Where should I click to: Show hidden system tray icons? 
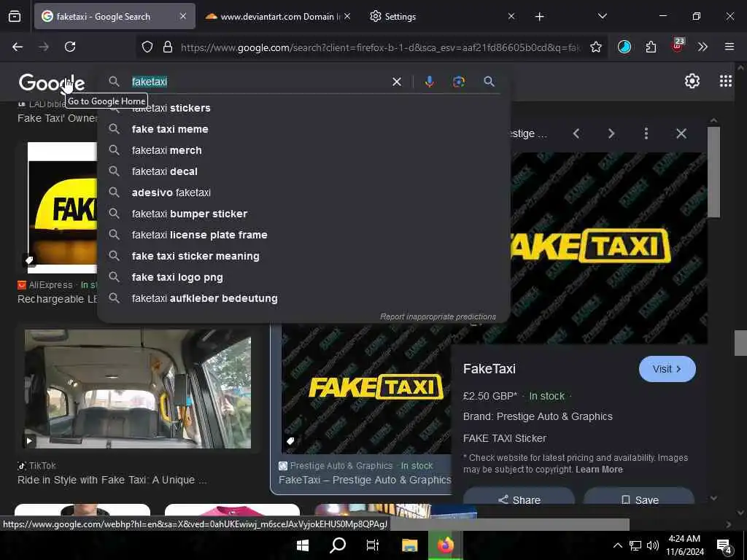tap(617, 545)
